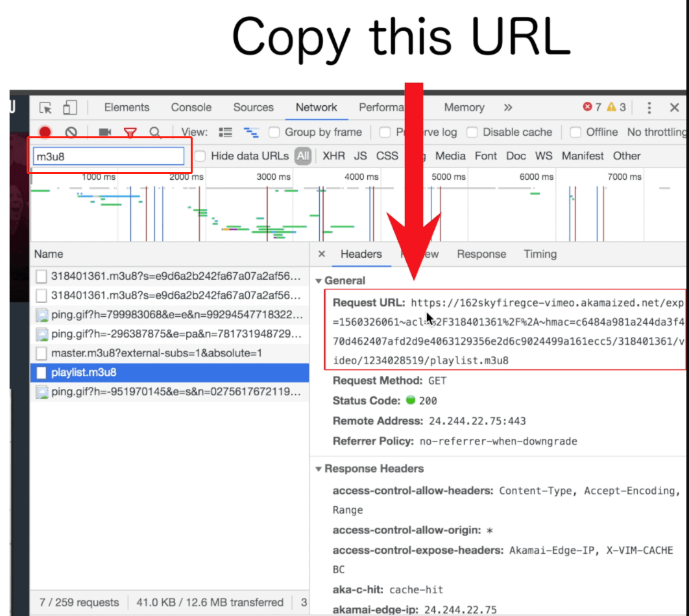Tick the Preserve log checkbox

tap(385, 132)
